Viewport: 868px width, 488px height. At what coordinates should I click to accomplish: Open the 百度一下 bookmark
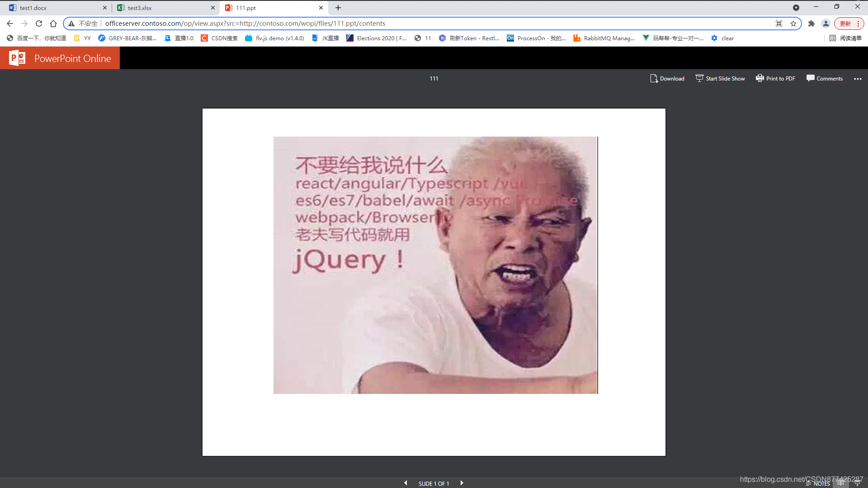36,38
